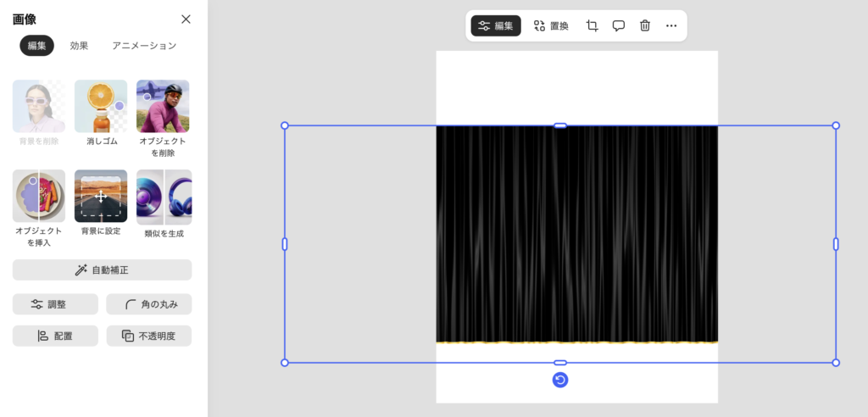Open the three-dots more options menu
This screenshot has height=417, width=868.
(x=671, y=25)
